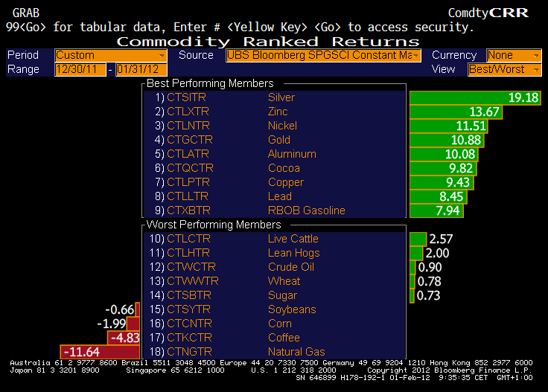Select the CTSBTR ticker link
Screen dimensions: 548x392
[188, 295]
